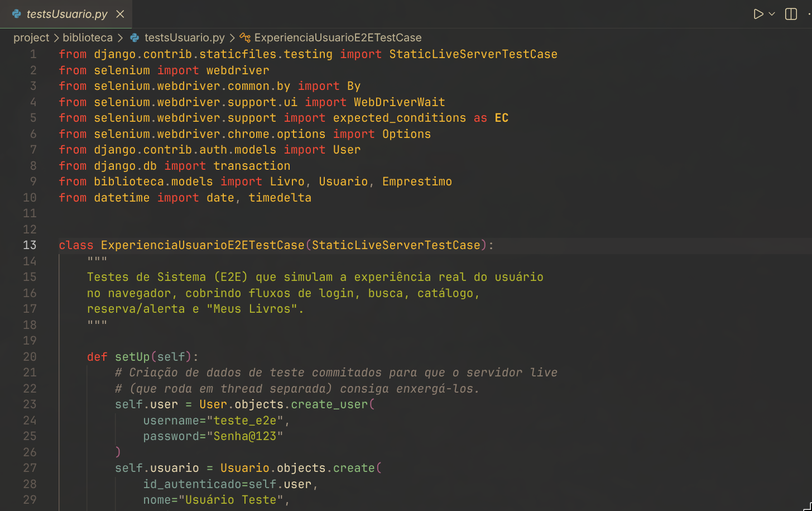Click the class name ExperienciaUsuarioE2ETestCase definition

pyautogui.click(x=203, y=245)
